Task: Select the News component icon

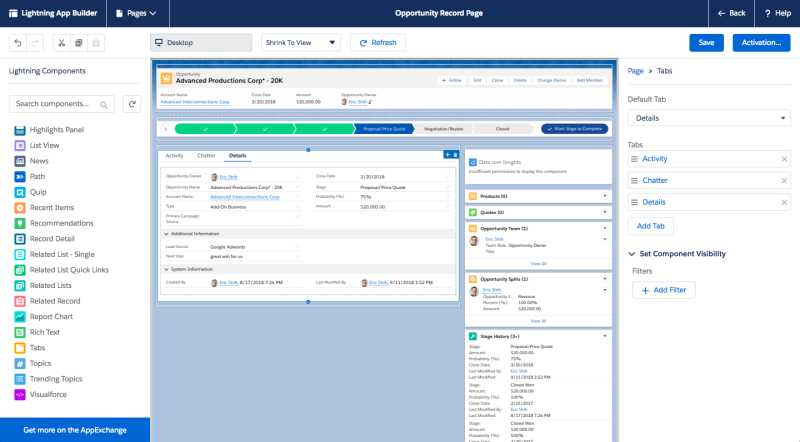Action: pos(20,161)
